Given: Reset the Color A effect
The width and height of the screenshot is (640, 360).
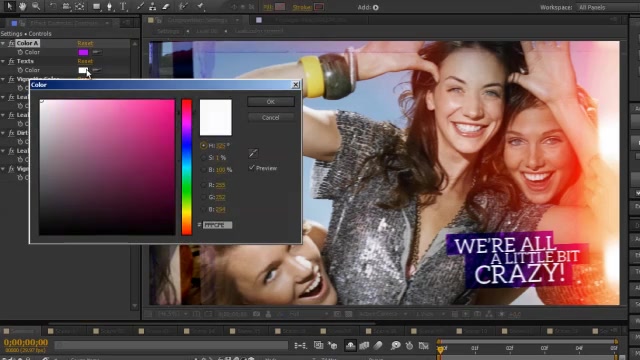Looking at the screenshot, I should (x=85, y=43).
